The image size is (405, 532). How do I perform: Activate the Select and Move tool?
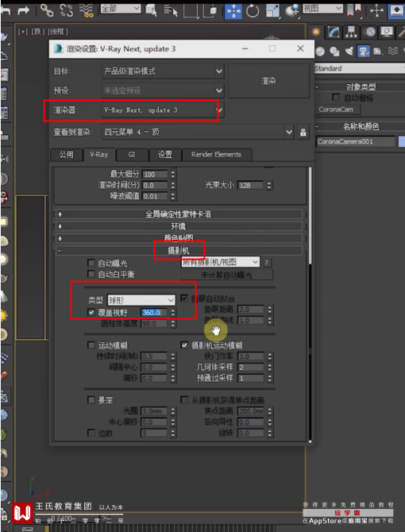233,10
